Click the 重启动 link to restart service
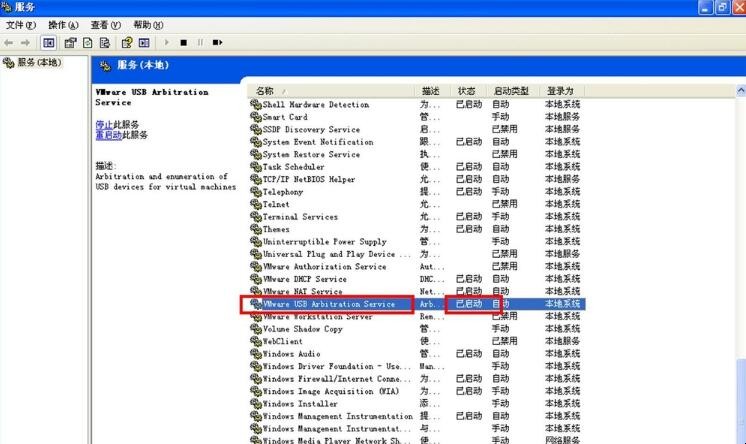The height and width of the screenshot is (444, 746). click(x=108, y=135)
